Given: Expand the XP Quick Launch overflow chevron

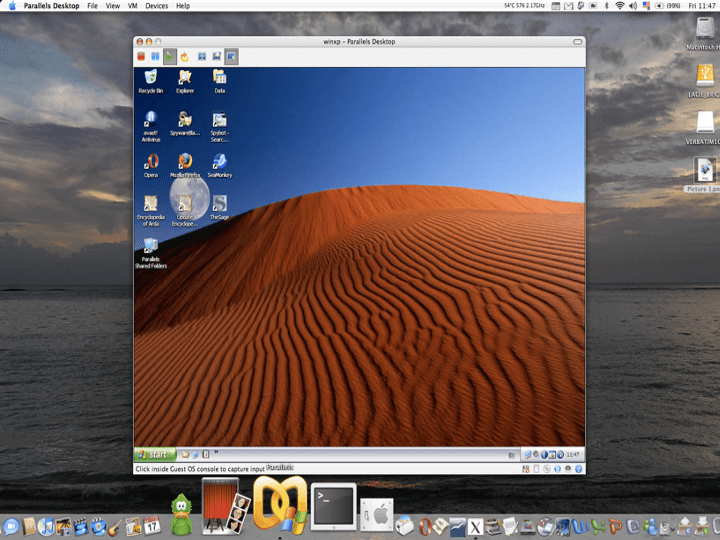Looking at the screenshot, I should (216, 453).
